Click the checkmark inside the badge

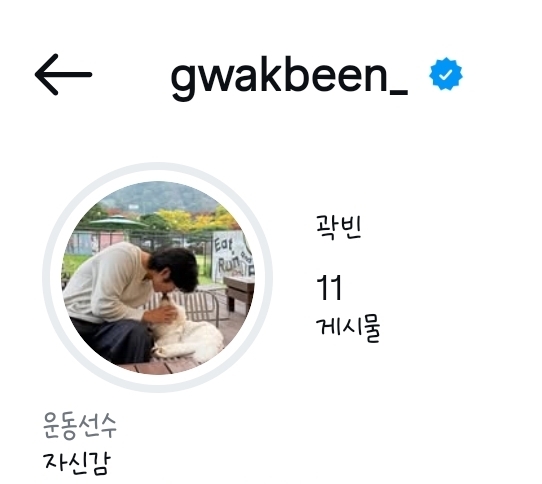pos(446,74)
